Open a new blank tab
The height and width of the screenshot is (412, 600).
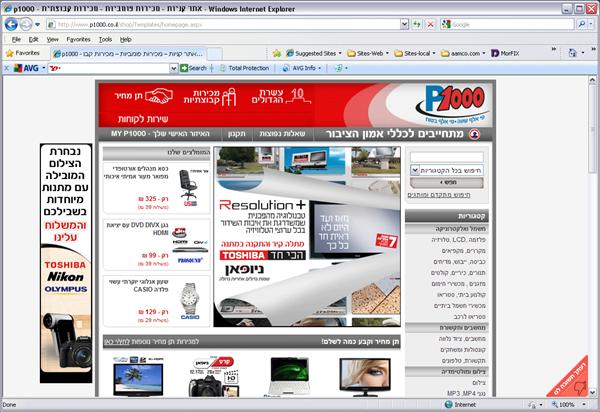pyautogui.click(x=215, y=54)
